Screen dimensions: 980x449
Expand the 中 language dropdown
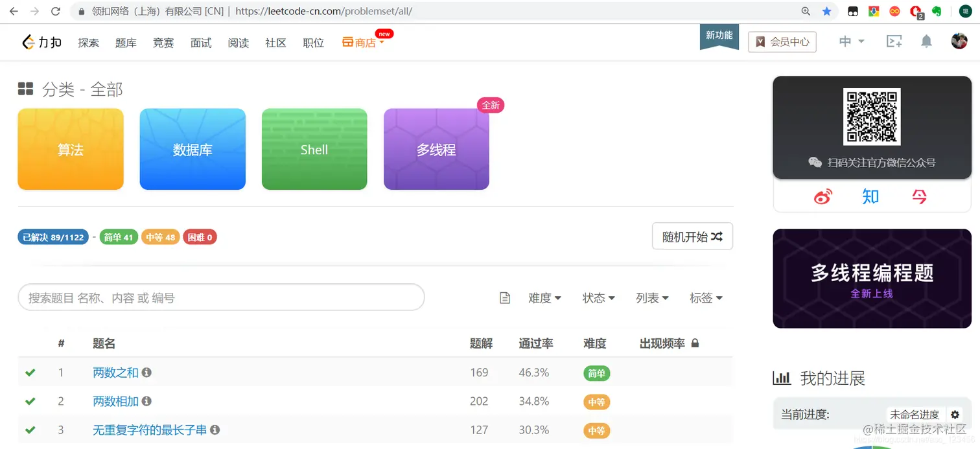(850, 41)
